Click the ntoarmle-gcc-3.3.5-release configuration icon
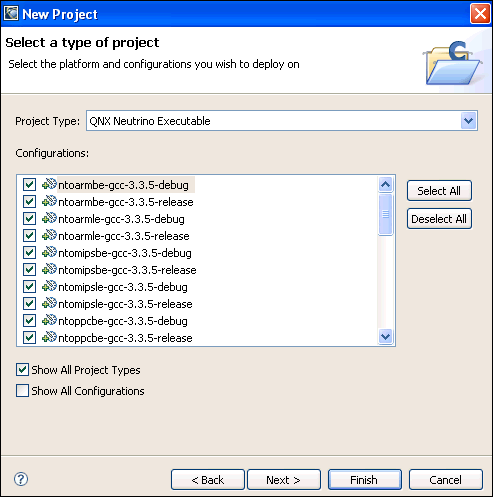Image resolution: width=493 pixels, height=497 pixels. [x=49, y=235]
